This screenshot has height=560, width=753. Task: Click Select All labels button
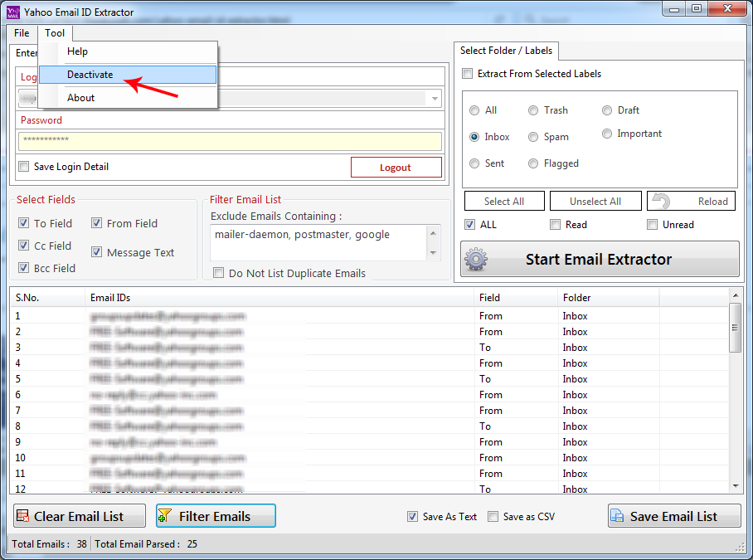click(x=504, y=202)
